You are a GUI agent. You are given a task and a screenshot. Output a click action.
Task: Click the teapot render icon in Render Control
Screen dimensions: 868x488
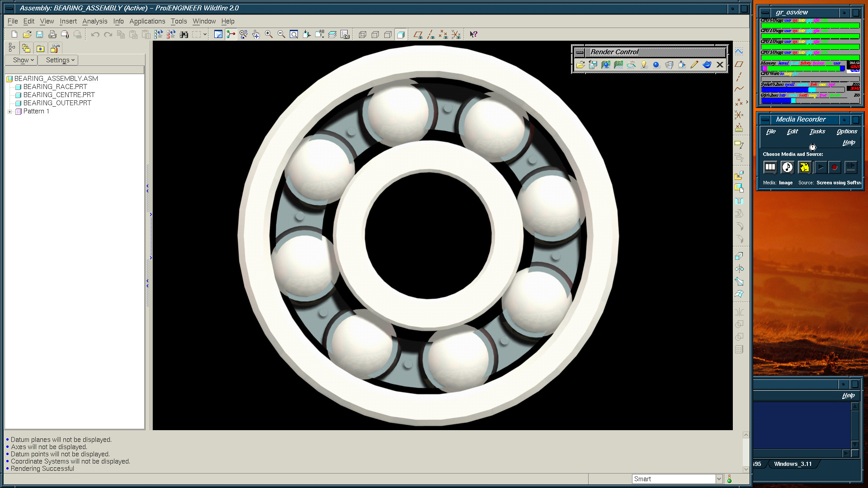707,65
